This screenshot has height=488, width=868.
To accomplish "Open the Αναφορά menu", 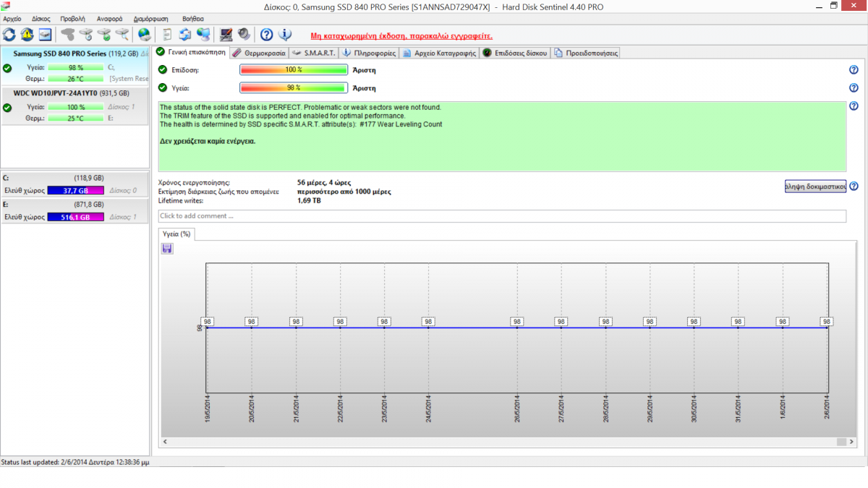I will click(x=109, y=19).
